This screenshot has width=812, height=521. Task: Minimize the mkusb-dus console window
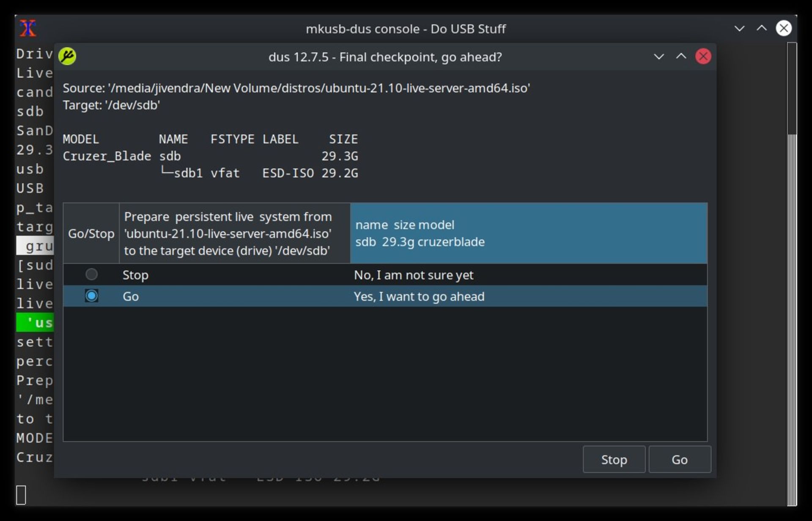point(739,28)
